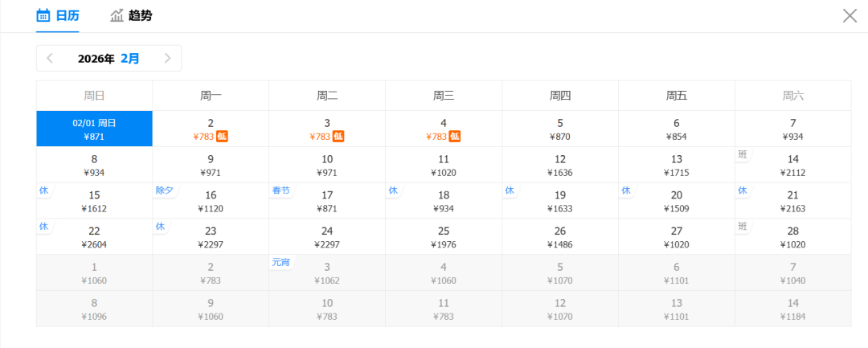Select February 2 with ¥783 low price
The image size is (868, 348).
[211, 129]
